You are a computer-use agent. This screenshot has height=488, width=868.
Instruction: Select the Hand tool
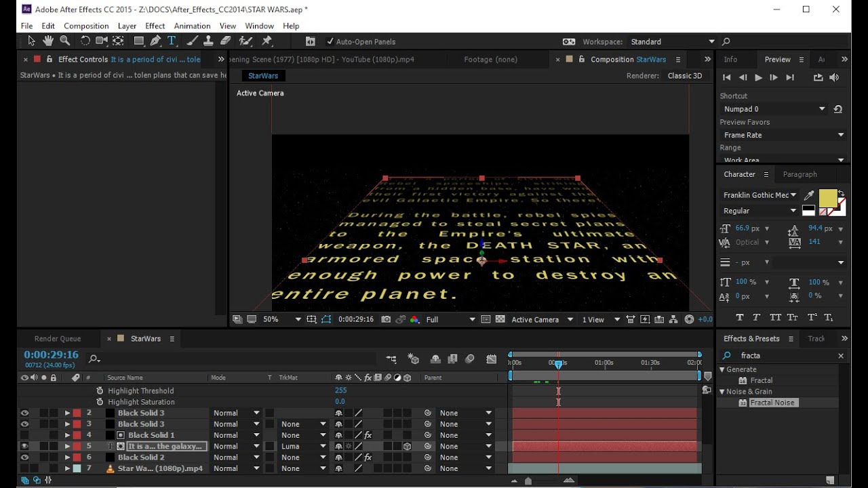click(48, 41)
